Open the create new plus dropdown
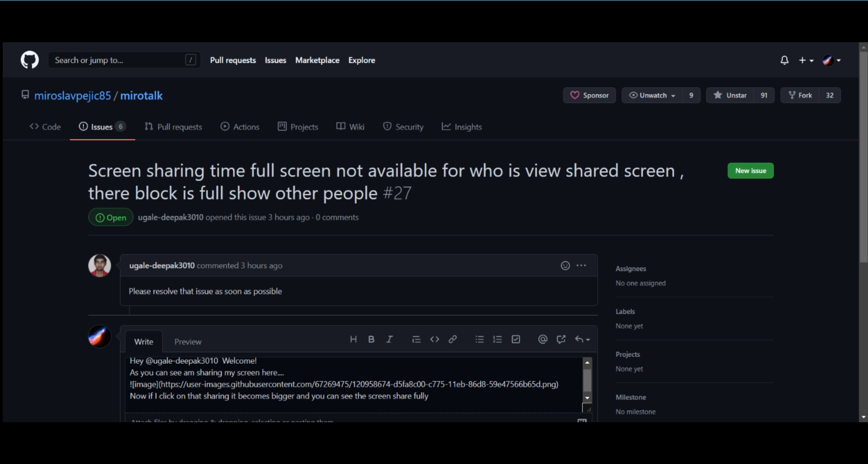868x464 pixels. (x=806, y=60)
